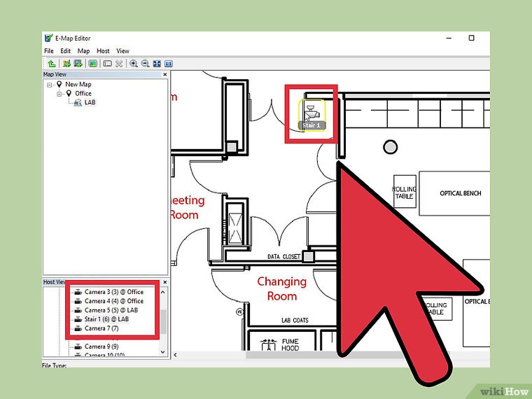Screen dimensions: 532x399
Task: Open the File menu
Action: click(x=49, y=51)
